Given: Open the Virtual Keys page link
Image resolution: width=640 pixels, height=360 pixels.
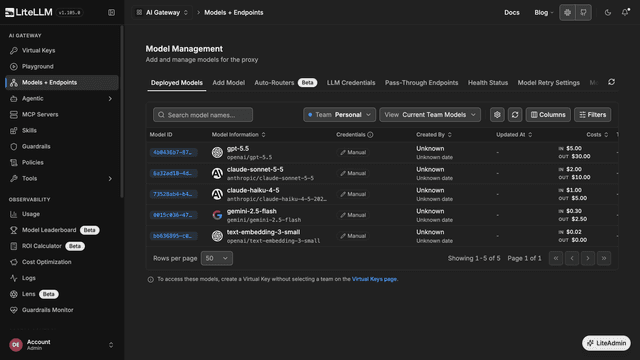Looking at the screenshot, I should click(374, 279).
